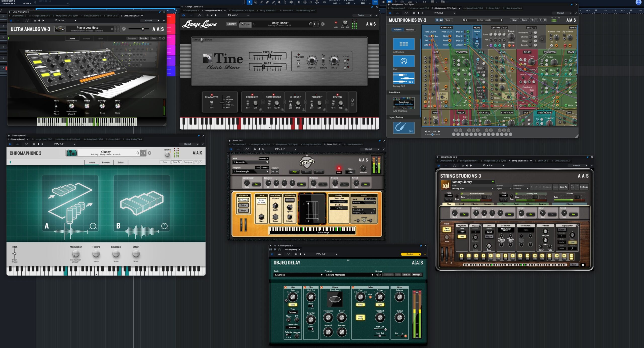The image size is (644, 348).
Task: Open String Studio split gear icon
Action: (x=583, y=265)
